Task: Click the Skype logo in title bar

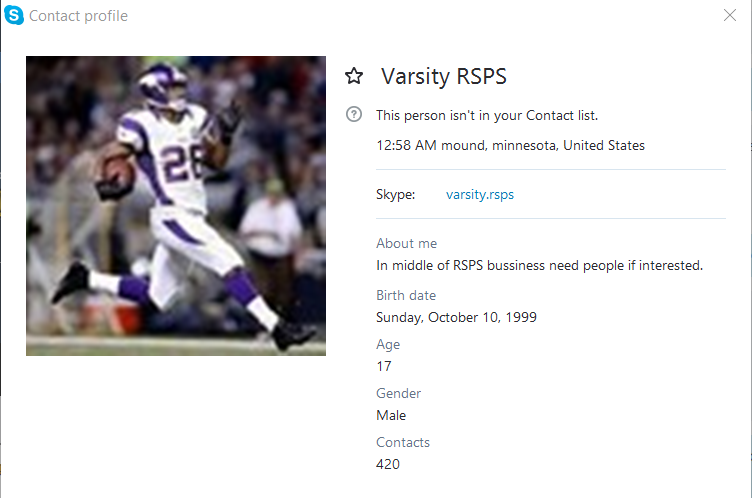Action: click(13, 15)
